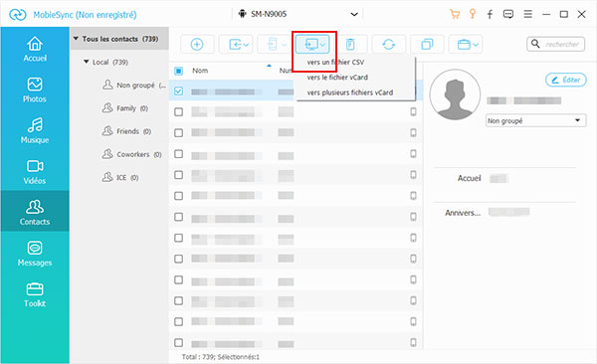The width and height of the screenshot is (597, 364).
Task: Click the MobieSync logo icon
Action: (x=18, y=15)
